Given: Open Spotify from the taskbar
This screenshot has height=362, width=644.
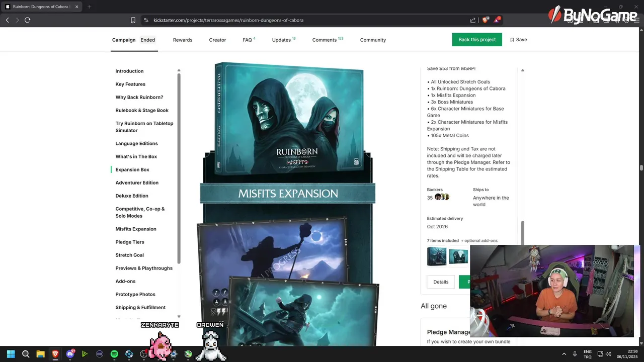Looking at the screenshot, I should click(x=114, y=354).
